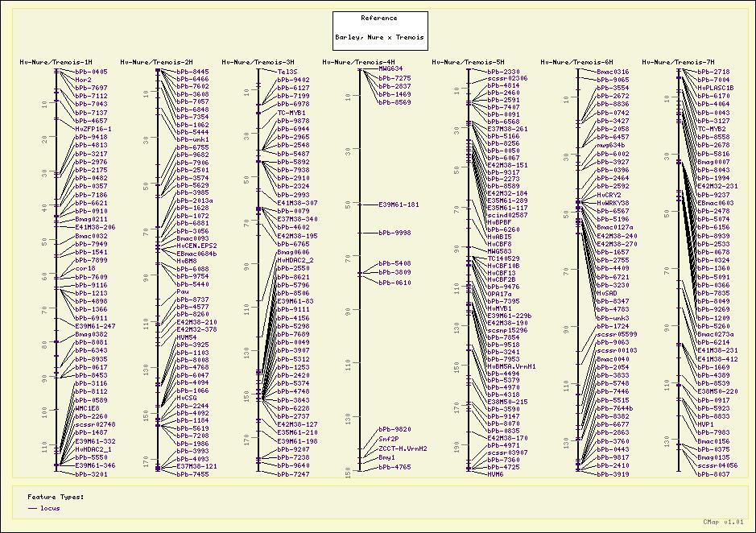Open the HvBM5A.VrnH1 marker on 5H
The image size is (756, 533).
pyautogui.click(x=511, y=366)
